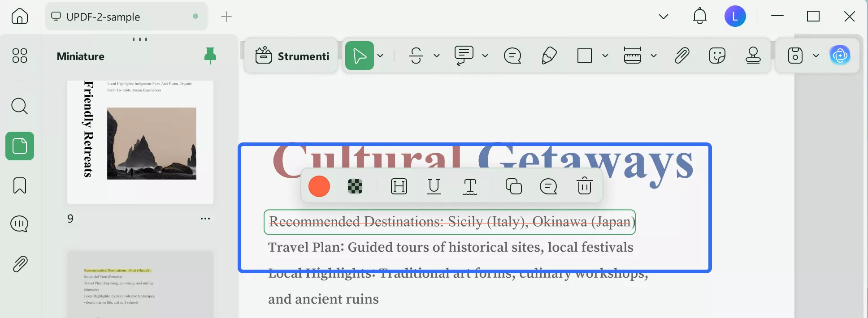Click the 'and ancient ruins' text
868x318 pixels.
323,299
